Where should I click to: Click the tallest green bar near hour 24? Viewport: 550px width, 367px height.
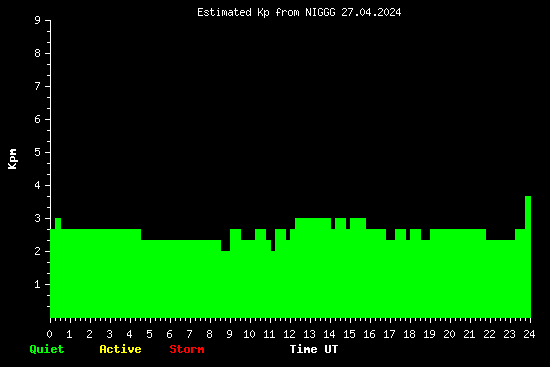point(528,257)
